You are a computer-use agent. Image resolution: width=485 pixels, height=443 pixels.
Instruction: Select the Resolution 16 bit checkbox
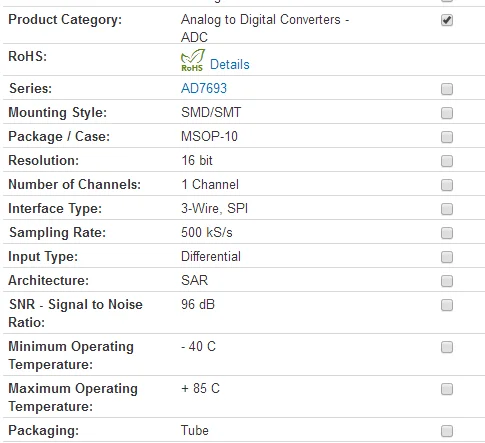tap(447, 161)
